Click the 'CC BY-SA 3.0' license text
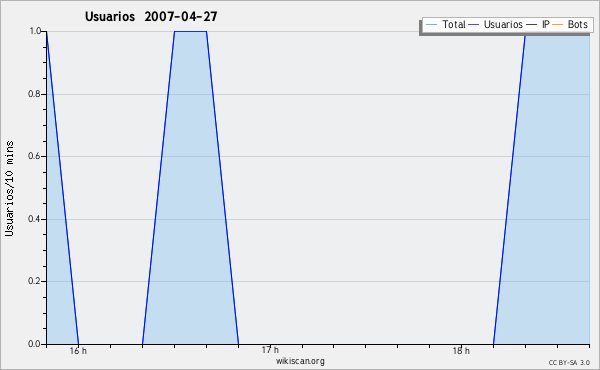Screen dimensions: 600x370 point(569,363)
